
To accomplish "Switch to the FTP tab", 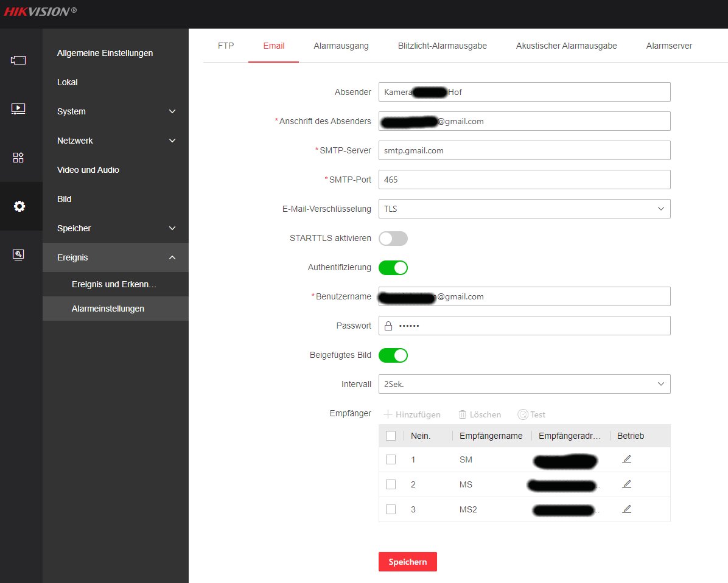I will pos(226,46).
